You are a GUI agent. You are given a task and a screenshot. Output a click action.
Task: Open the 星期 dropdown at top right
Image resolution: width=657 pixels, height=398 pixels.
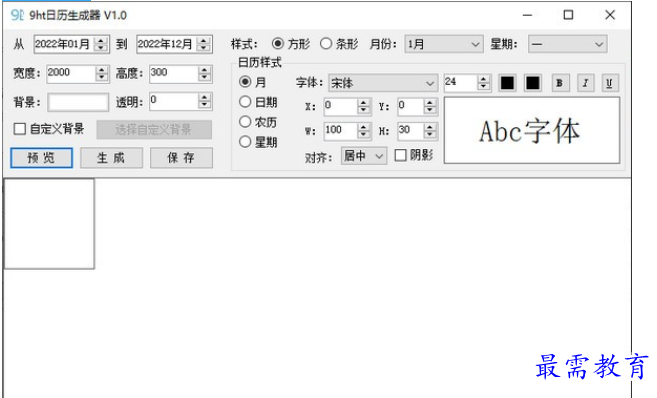(568, 44)
